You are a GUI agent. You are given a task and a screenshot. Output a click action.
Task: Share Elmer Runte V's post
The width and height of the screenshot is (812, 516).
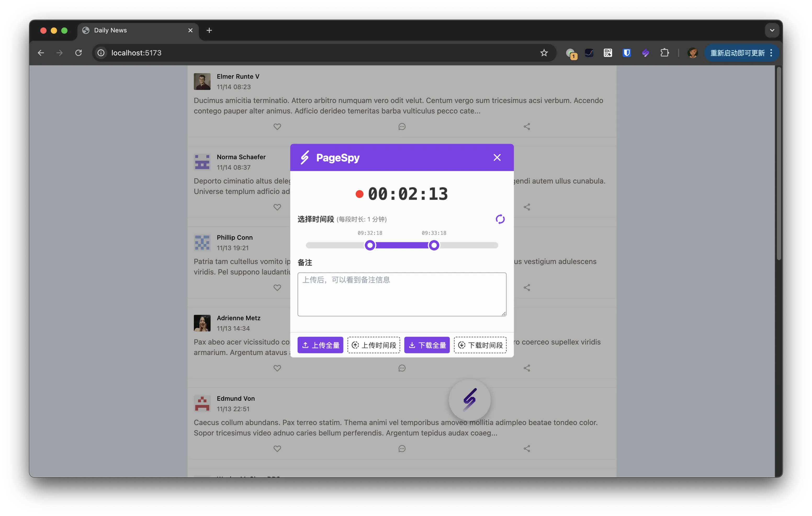click(527, 127)
